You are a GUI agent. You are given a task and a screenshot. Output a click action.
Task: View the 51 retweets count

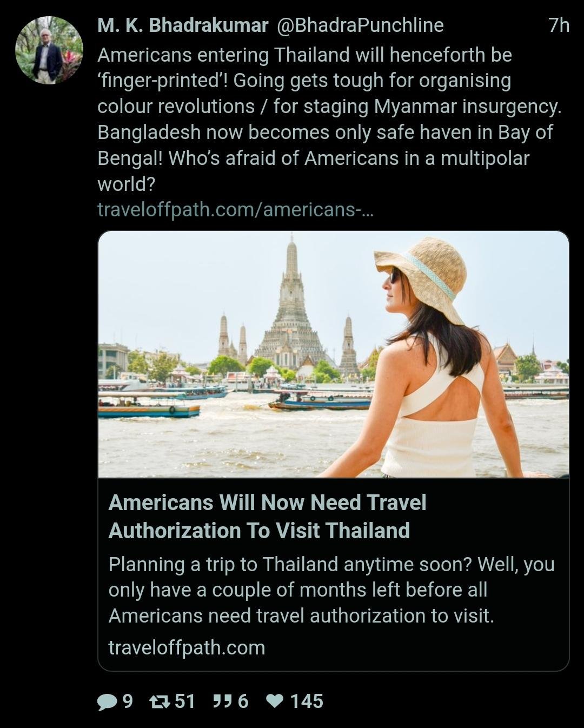tap(185, 701)
